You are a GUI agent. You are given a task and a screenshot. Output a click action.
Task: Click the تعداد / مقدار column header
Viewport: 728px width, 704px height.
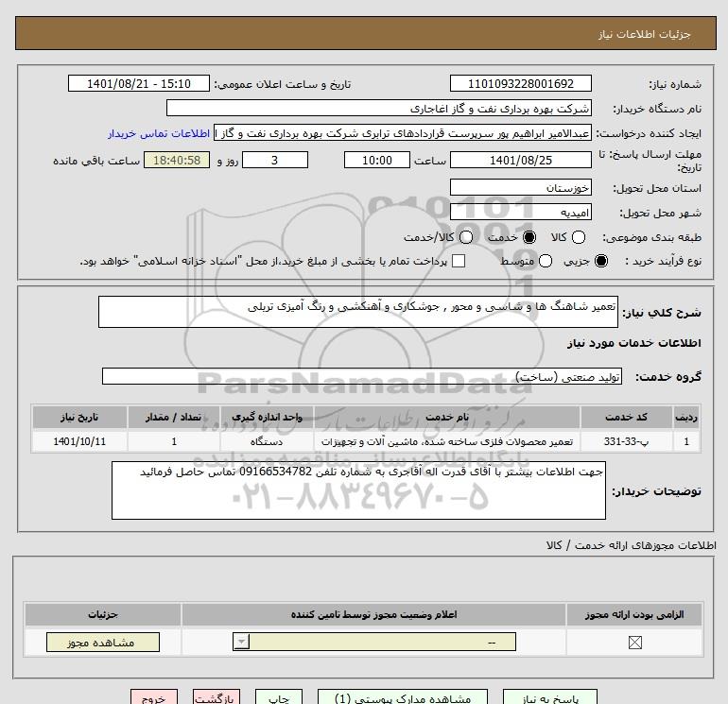point(174,417)
